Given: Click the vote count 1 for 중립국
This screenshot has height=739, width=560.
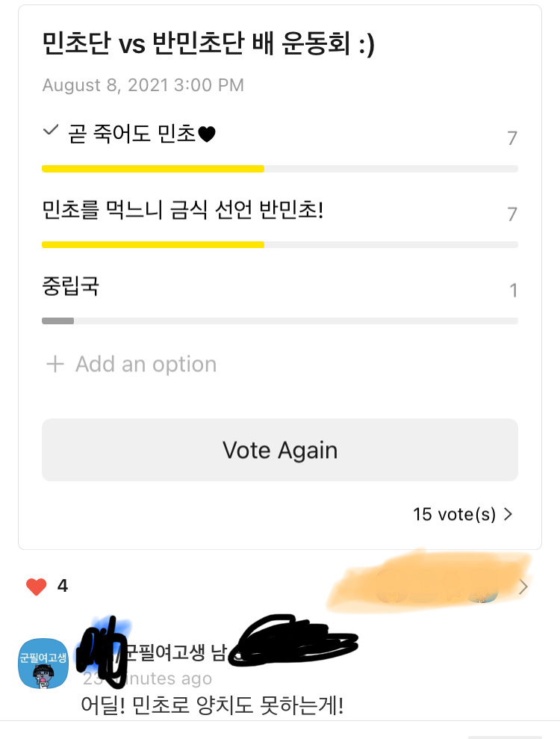Looking at the screenshot, I should click(513, 290).
